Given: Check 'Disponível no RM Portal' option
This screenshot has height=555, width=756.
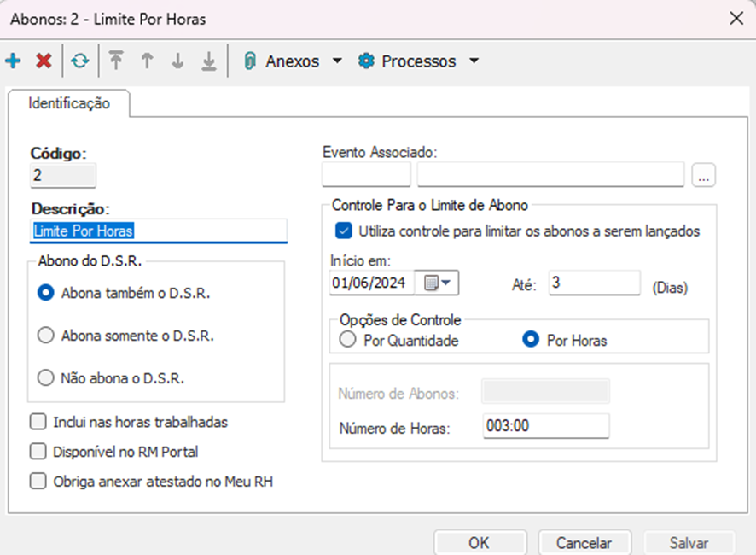Looking at the screenshot, I should [38, 452].
